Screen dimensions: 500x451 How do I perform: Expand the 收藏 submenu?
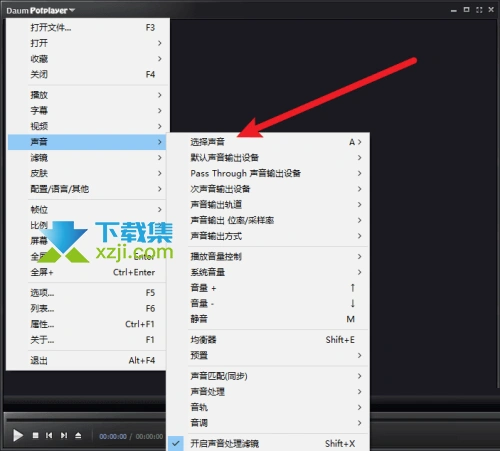(87, 59)
